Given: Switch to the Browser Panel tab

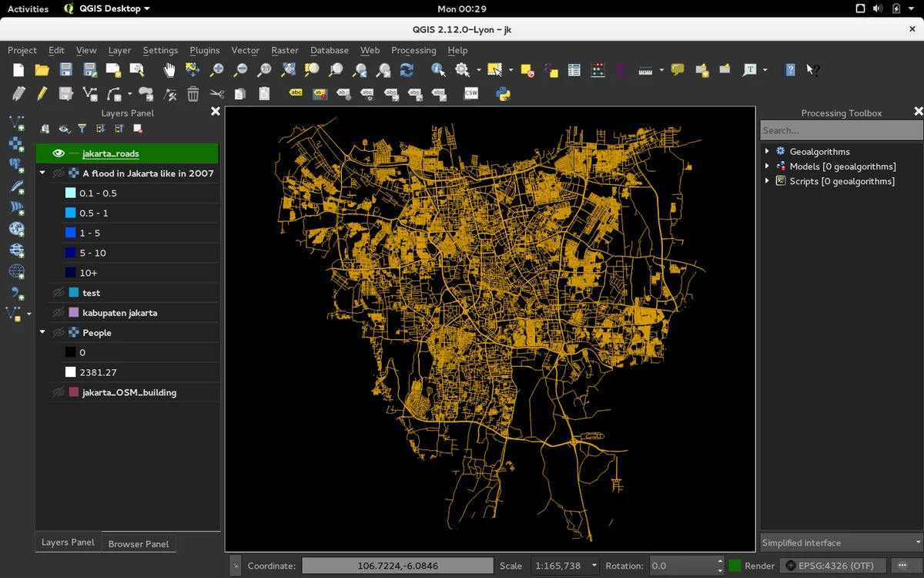Looking at the screenshot, I should click(x=139, y=543).
